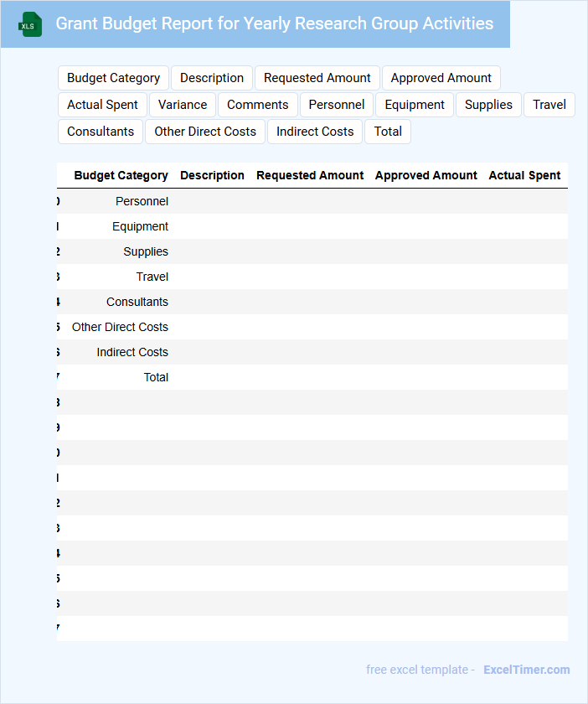Select the Budget Category tag
Image resolution: width=588 pixels, height=704 pixels.
click(x=113, y=78)
